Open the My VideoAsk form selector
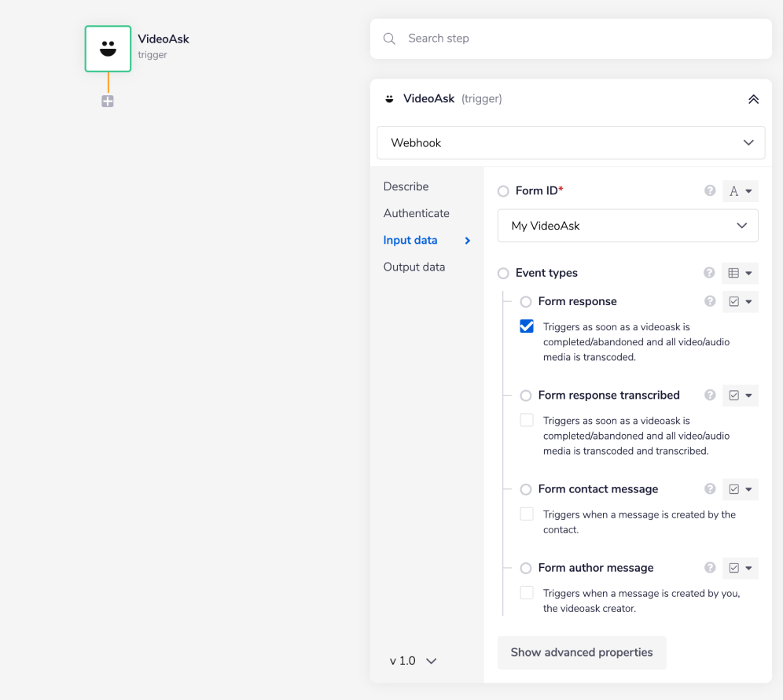The width and height of the screenshot is (783, 700). 627,226
